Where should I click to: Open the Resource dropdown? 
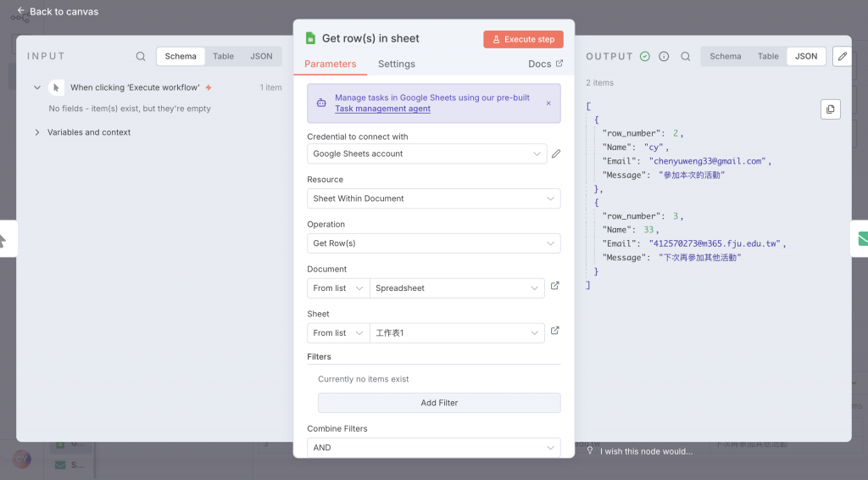point(433,198)
